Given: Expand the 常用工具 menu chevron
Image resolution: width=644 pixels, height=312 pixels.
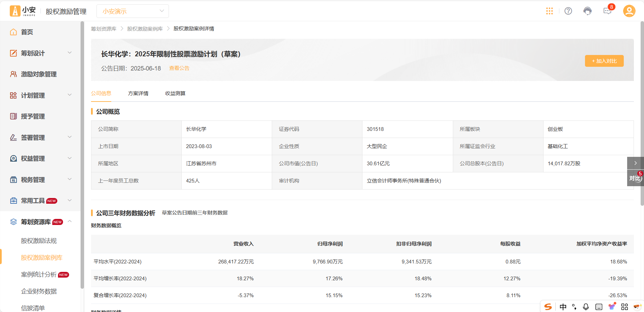Looking at the screenshot, I should click(70, 200).
